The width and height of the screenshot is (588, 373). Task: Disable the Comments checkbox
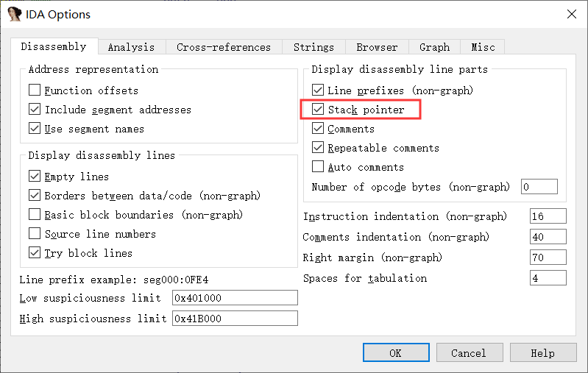tap(318, 128)
